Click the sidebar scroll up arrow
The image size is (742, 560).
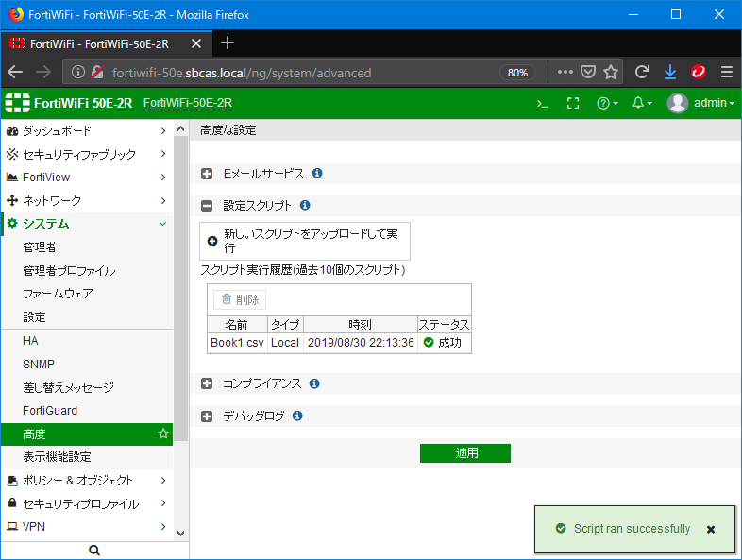coord(180,128)
